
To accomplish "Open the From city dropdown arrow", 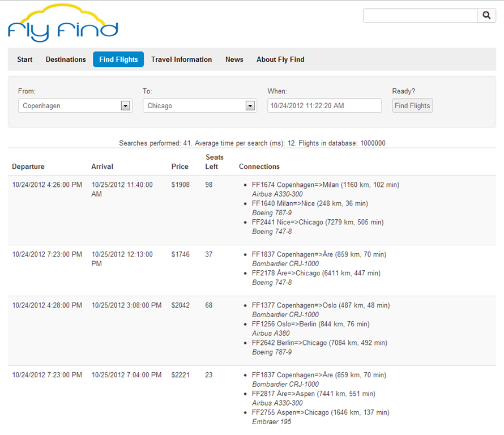I will [125, 106].
